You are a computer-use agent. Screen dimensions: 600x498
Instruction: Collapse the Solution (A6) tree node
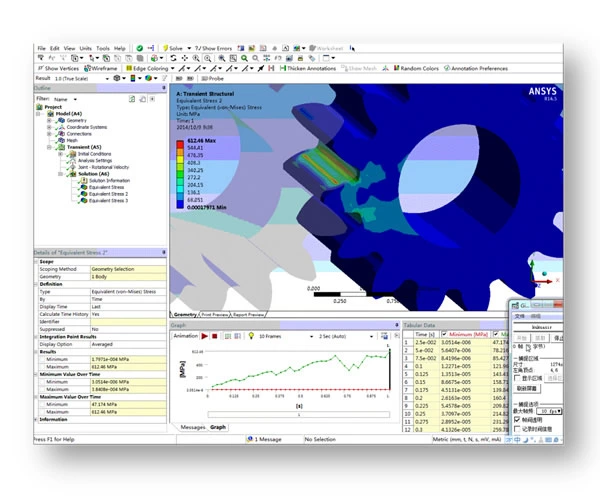pos(58,174)
